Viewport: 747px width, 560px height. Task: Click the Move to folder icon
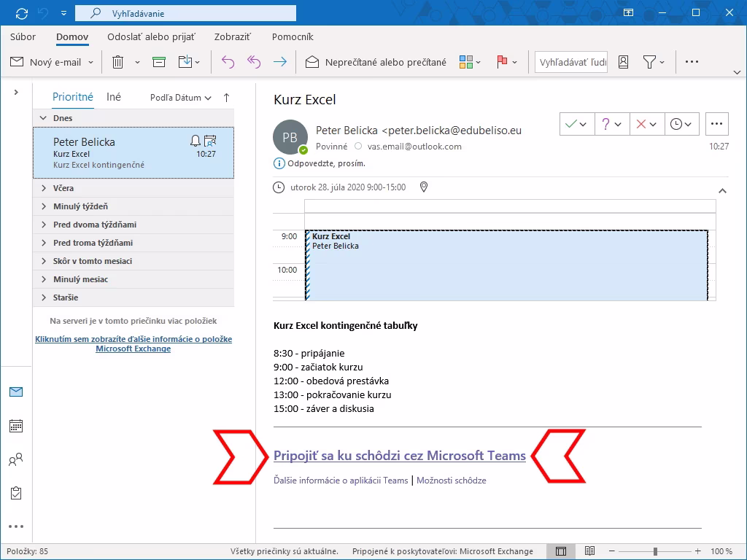pos(185,62)
